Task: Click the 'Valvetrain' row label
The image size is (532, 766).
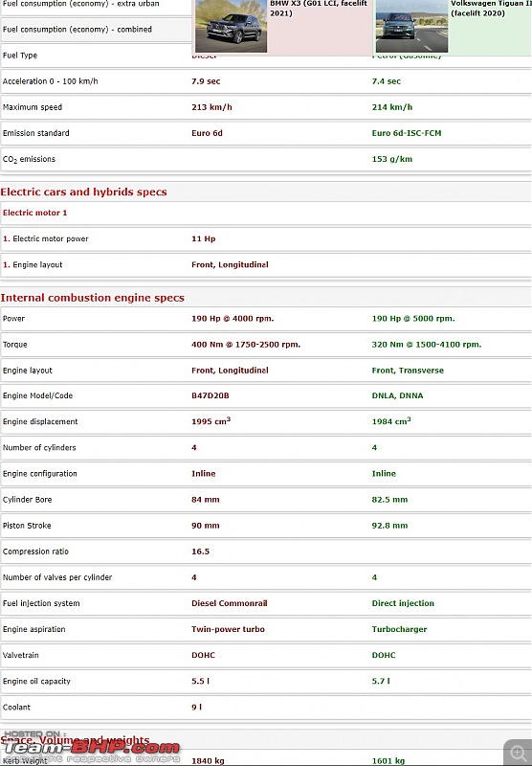Action: tap(20, 655)
